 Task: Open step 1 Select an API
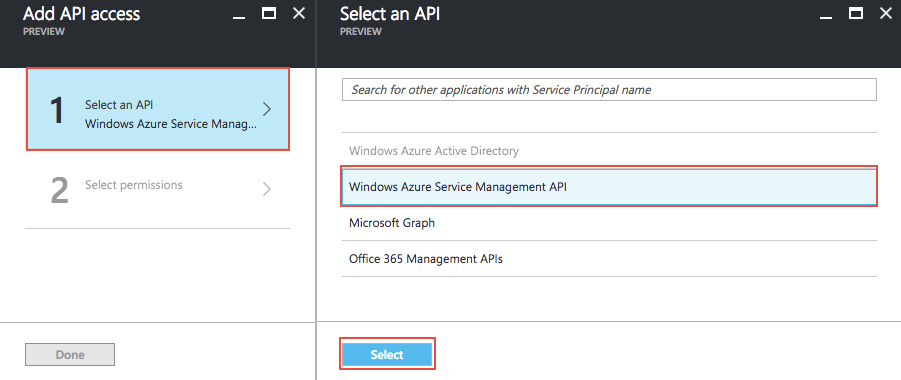[x=157, y=109]
